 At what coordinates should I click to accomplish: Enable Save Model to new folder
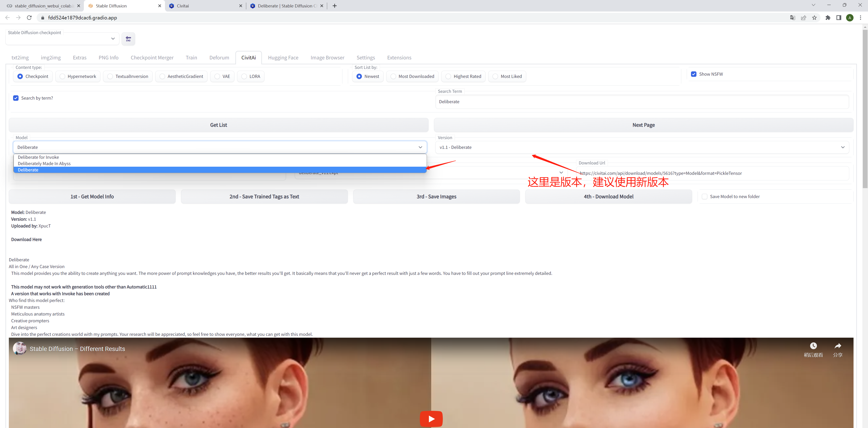705,197
